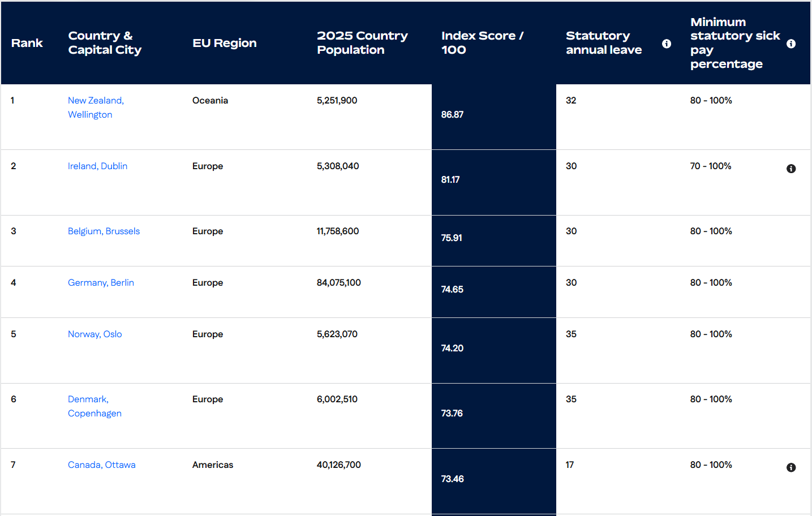
Task: Click Minimum statutory sick pay percentage header text
Action: coord(734,43)
